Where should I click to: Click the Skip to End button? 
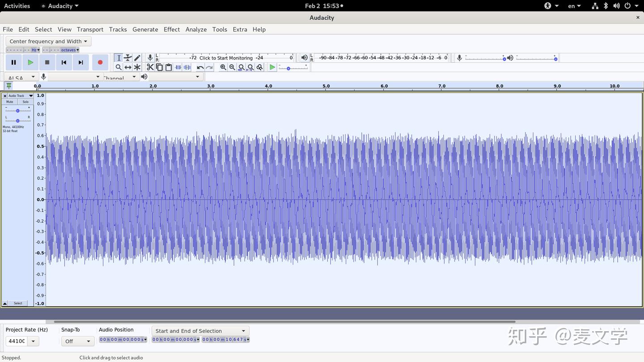click(81, 62)
